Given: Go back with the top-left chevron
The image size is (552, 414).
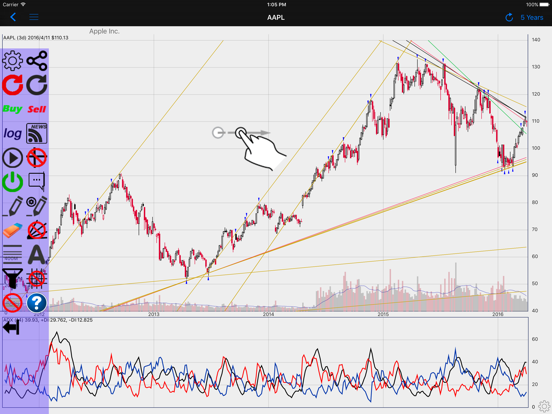Looking at the screenshot, I should click(13, 17).
